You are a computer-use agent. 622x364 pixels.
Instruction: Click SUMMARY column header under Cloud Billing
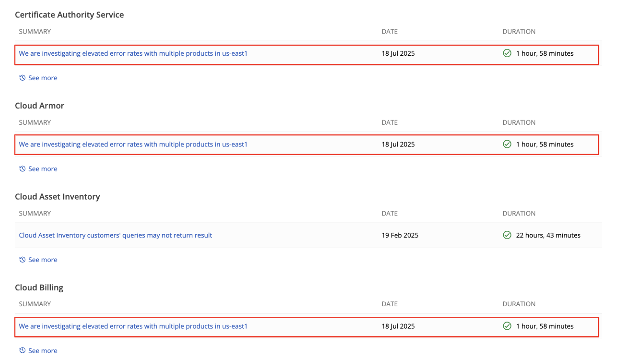click(35, 304)
